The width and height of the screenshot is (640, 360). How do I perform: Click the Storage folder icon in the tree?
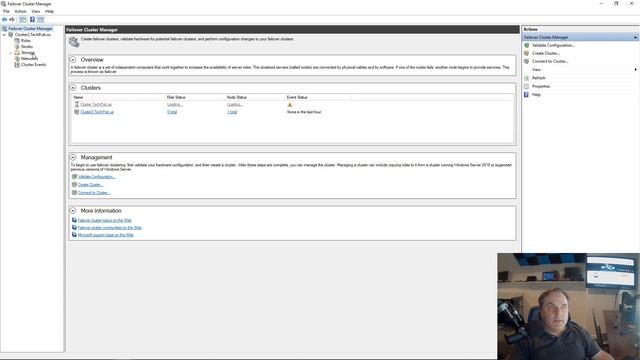click(17, 53)
